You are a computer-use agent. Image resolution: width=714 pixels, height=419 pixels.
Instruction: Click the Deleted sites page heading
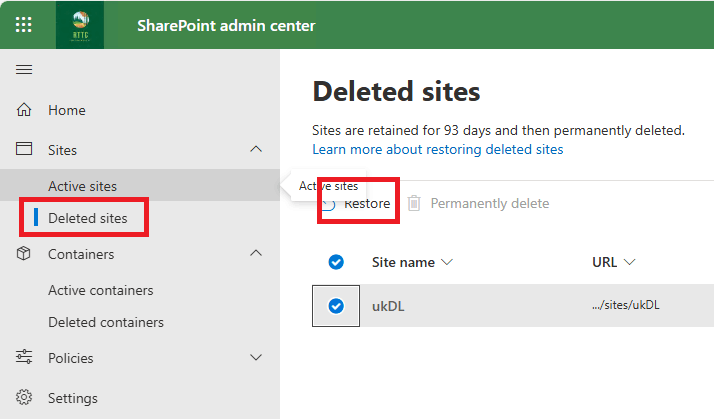396,91
